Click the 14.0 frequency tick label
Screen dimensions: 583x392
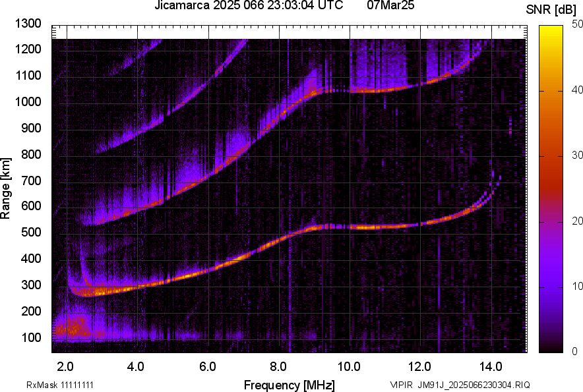click(x=491, y=366)
